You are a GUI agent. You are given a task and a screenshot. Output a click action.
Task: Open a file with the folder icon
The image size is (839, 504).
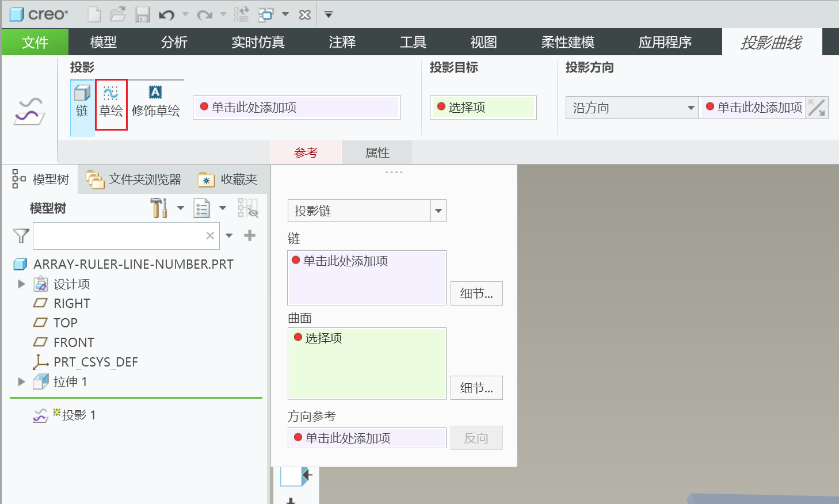pyautogui.click(x=118, y=14)
